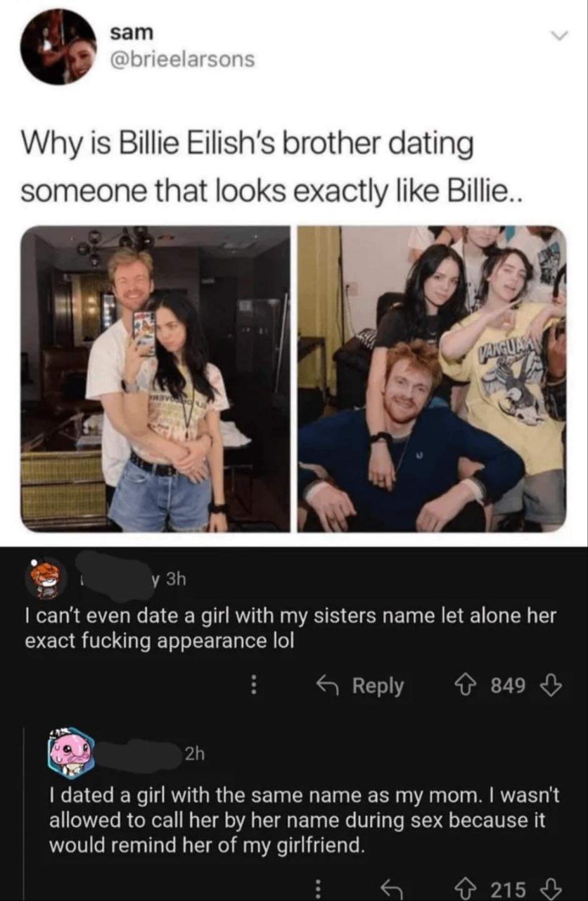
Task: Click the display name sam
Action: pos(132,32)
